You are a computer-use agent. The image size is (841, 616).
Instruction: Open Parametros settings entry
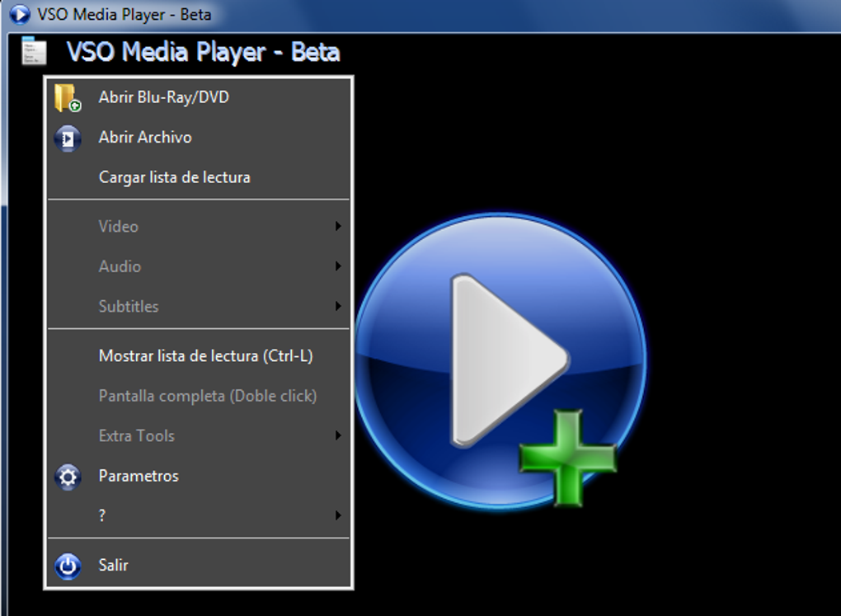199,476
